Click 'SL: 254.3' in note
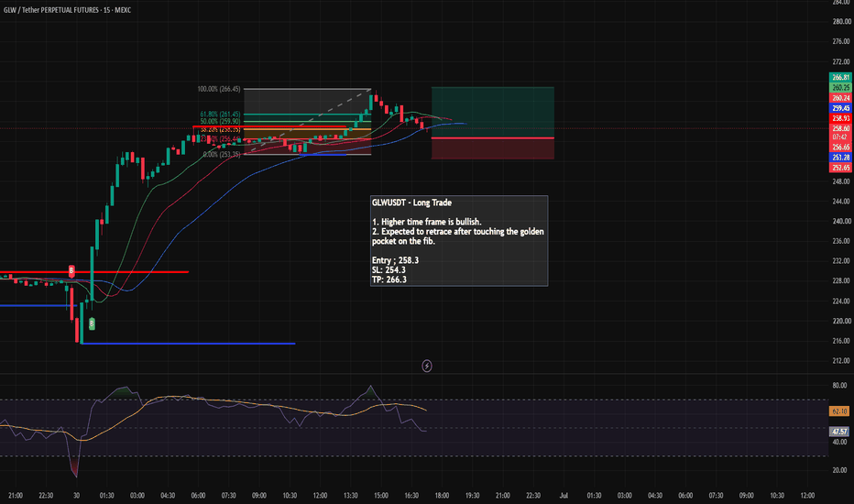The height and width of the screenshot is (504, 854). [x=389, y=270]
